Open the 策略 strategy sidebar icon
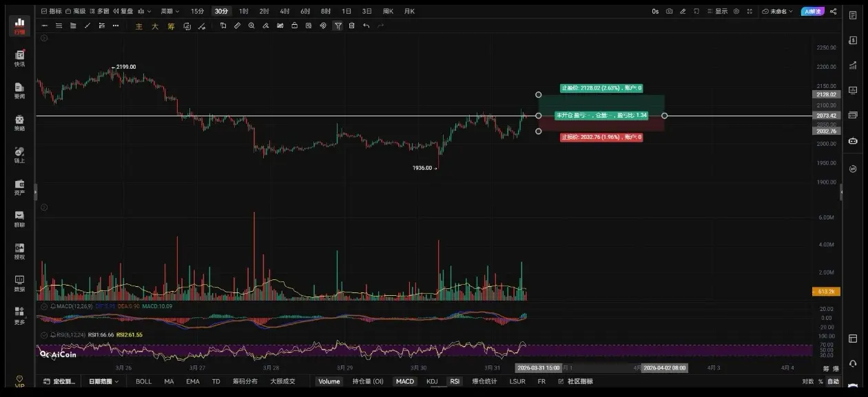 19,123
